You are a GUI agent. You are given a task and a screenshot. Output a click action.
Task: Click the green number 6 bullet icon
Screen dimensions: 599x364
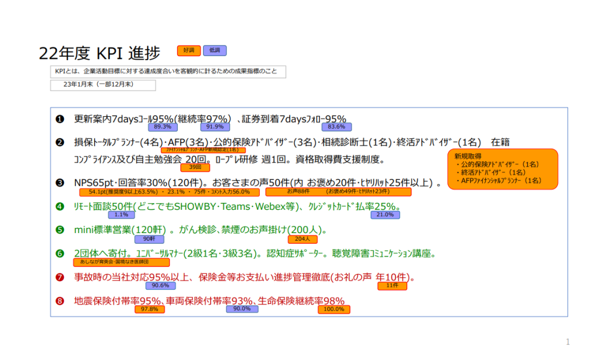pos(60,254)
